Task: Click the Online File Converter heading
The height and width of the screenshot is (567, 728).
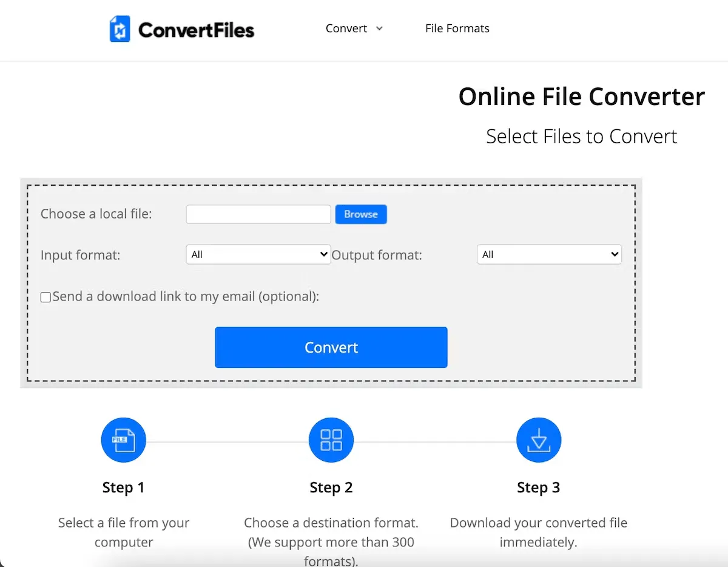Action: tap(581, 97)
